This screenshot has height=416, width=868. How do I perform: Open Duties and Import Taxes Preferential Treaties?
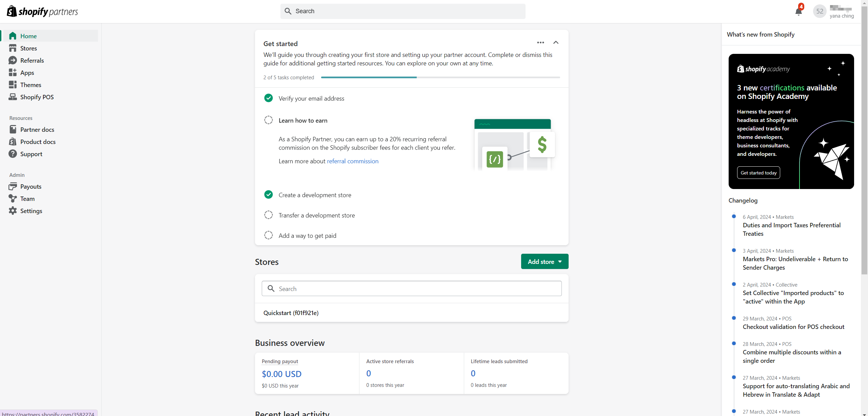pyautogui.click(x=791, y=229)
